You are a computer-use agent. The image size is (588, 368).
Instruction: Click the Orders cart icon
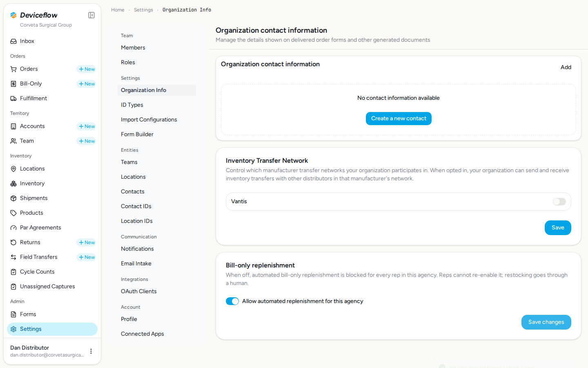[13, 69]
